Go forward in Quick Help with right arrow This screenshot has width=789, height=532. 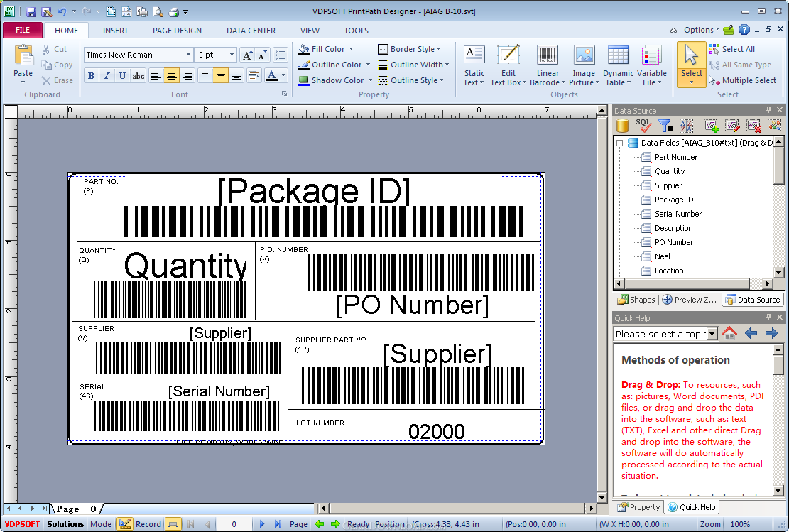pos(771,333)
